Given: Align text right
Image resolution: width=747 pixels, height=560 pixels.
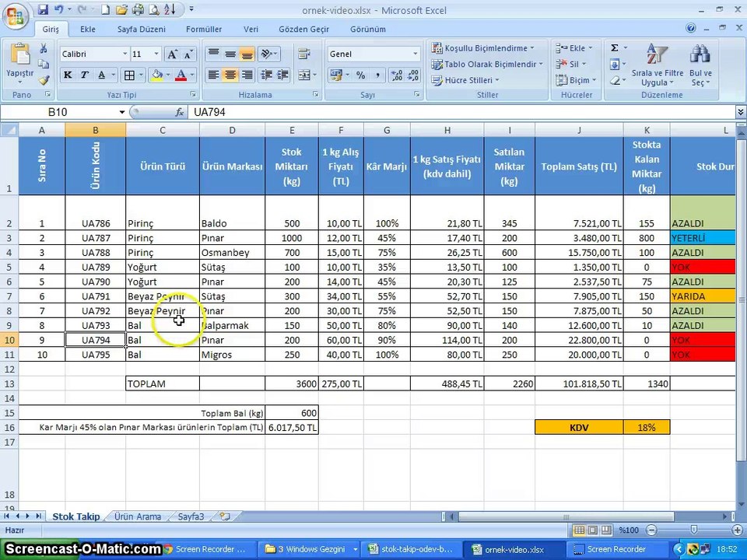Looking at the screenshot, I should click(x=247, y=75).
